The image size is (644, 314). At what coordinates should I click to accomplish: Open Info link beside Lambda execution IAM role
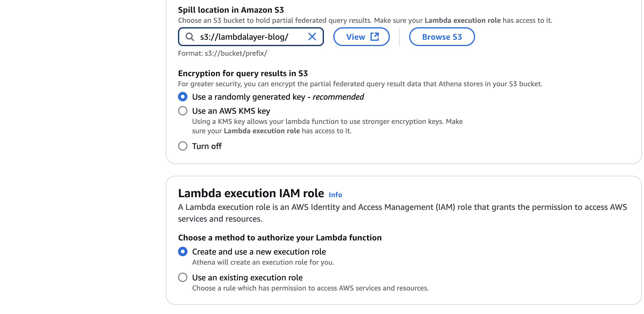(x=335, y=195)
